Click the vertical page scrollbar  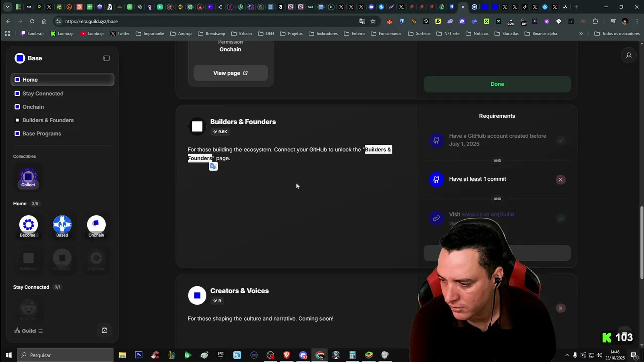coord(641,242)
